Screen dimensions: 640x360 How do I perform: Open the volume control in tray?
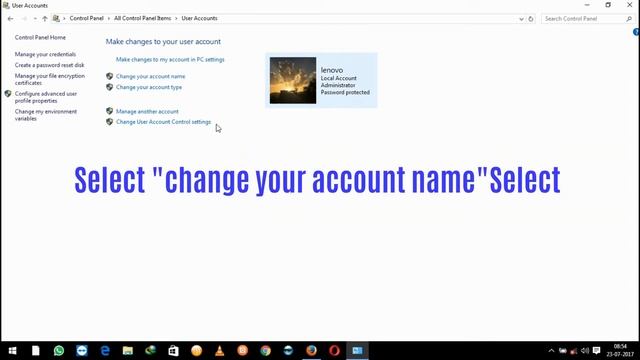click(585, 351)
